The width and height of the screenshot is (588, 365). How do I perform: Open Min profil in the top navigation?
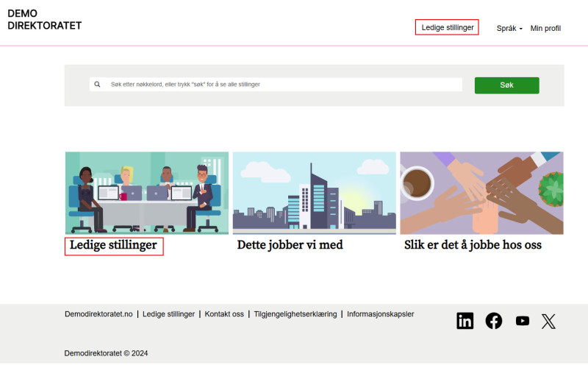545,28
